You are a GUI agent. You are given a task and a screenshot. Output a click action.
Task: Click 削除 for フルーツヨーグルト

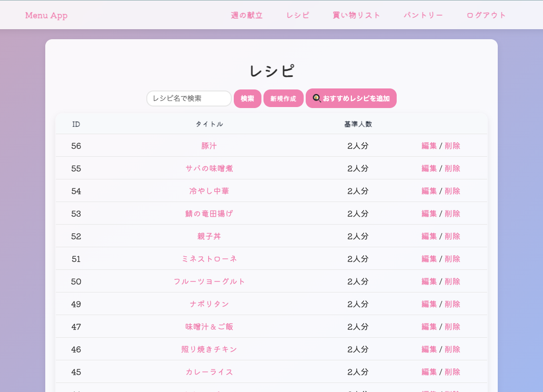452,281
